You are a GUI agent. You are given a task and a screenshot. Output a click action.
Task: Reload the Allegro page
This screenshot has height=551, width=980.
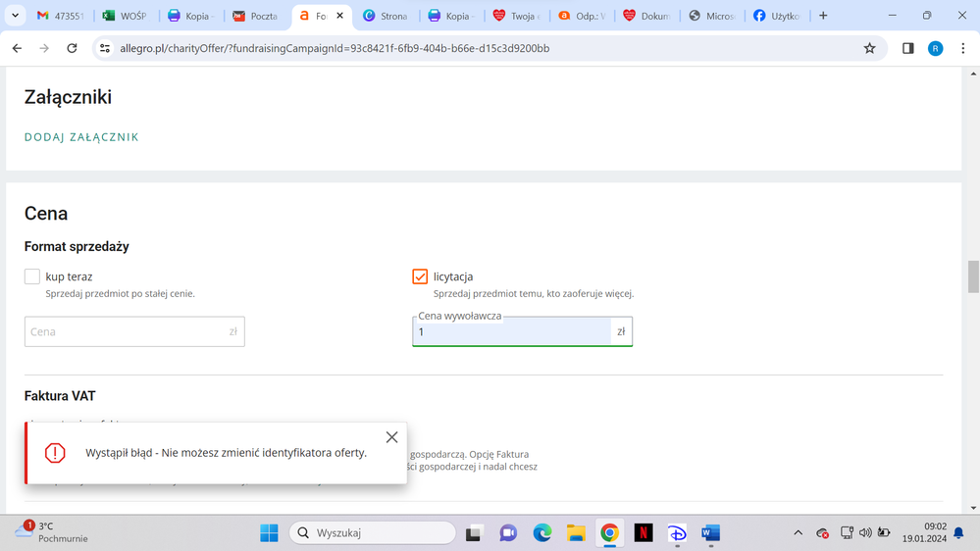(72, 48)
